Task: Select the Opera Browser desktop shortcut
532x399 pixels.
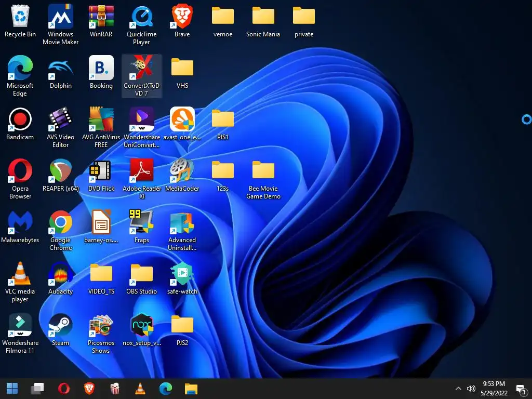Action: tap(20, 179)
